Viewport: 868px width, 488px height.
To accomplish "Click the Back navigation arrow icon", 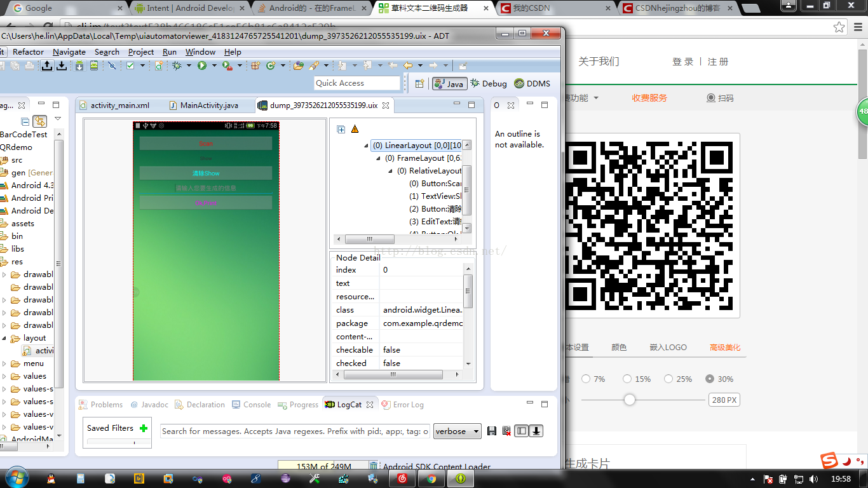I will (x=408, y=65).
